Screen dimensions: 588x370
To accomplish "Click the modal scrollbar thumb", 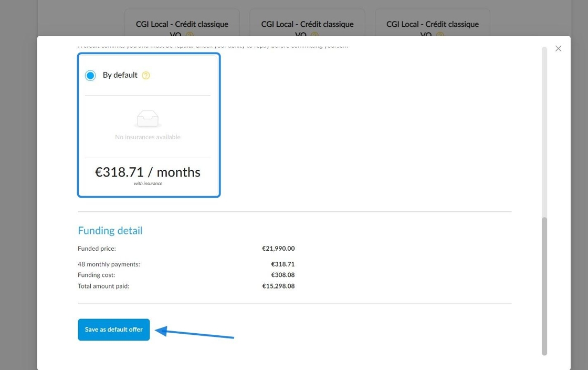I will (544, 286).
